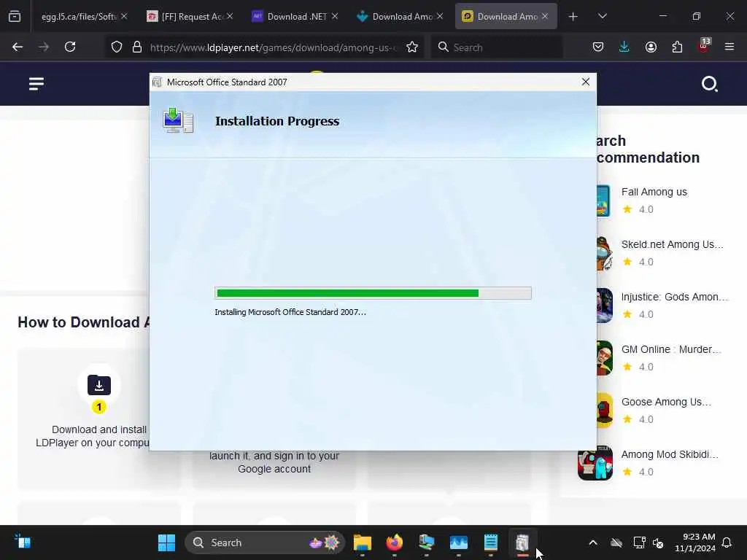
Task: Click the muted volume tray icon
Action: pyautogui.click(x=658, y=542)
